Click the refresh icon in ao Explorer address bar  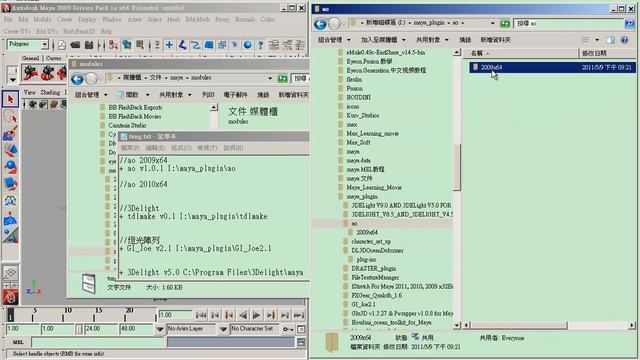[x=505, y=24]
